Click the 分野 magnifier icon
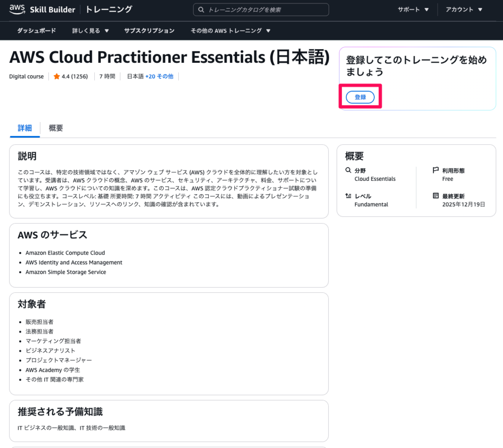The height and width of the screenshot is (448, 503). coord(348,170)
